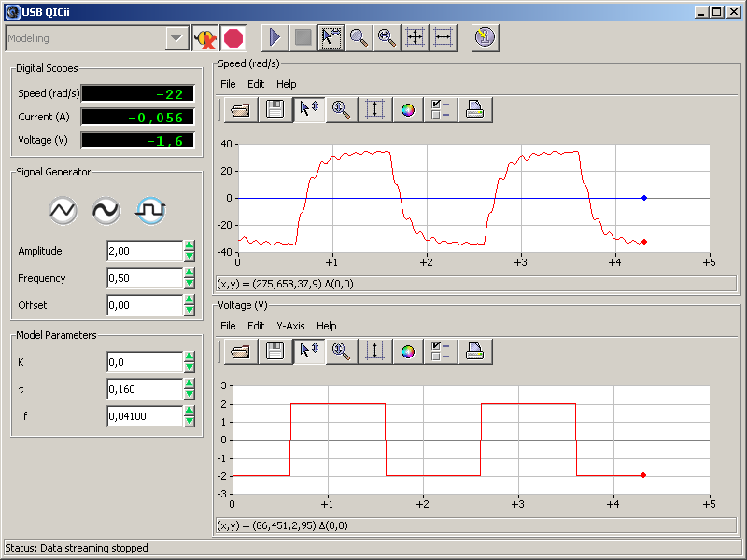
Task: Open the color wheel in Voltage plot toolbar
Action: (x=408, y=352)
